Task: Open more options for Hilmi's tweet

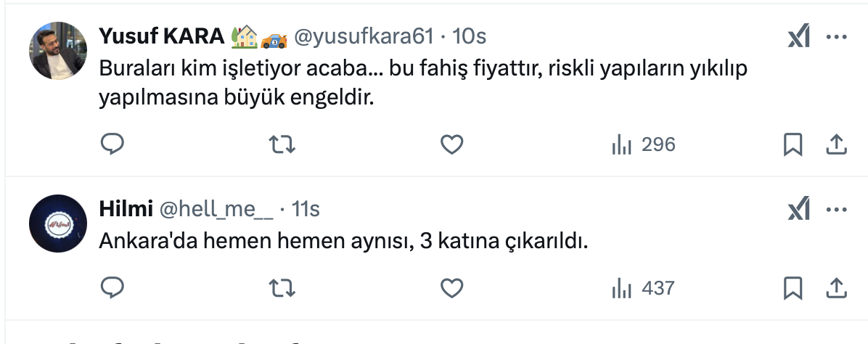Action: click(x=837, y=210)
